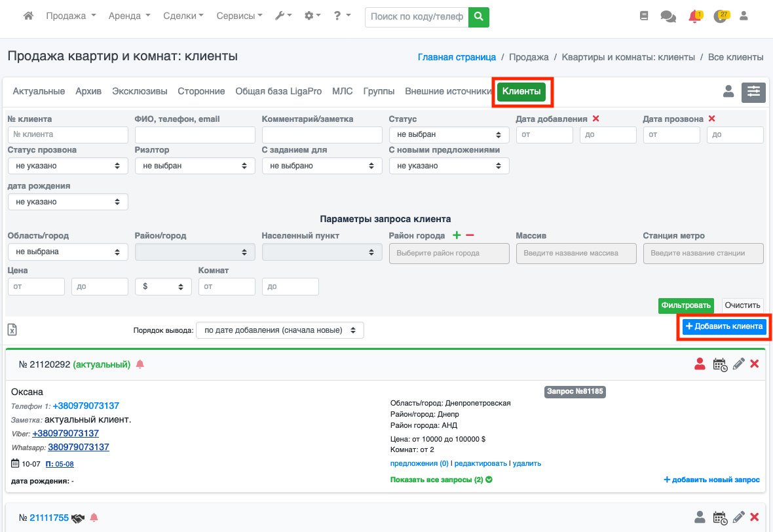
Task: Open the Аренда menu
Action: point(129,16)
